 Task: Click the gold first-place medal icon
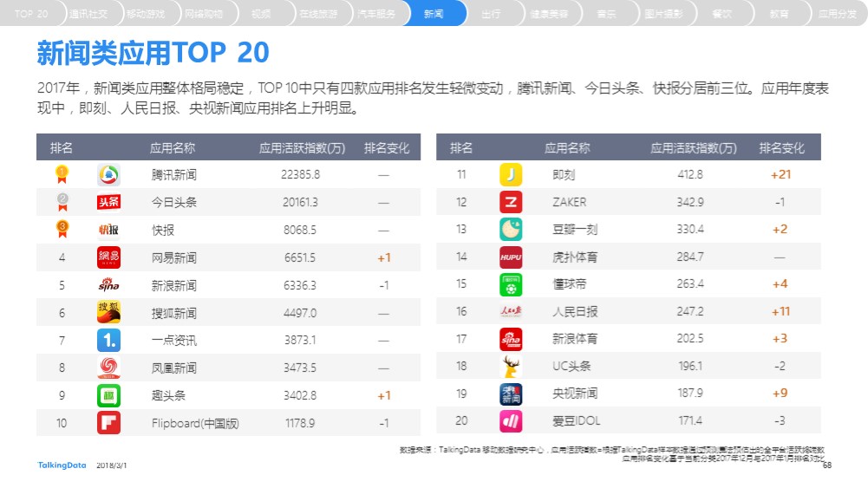click(62, 175)
